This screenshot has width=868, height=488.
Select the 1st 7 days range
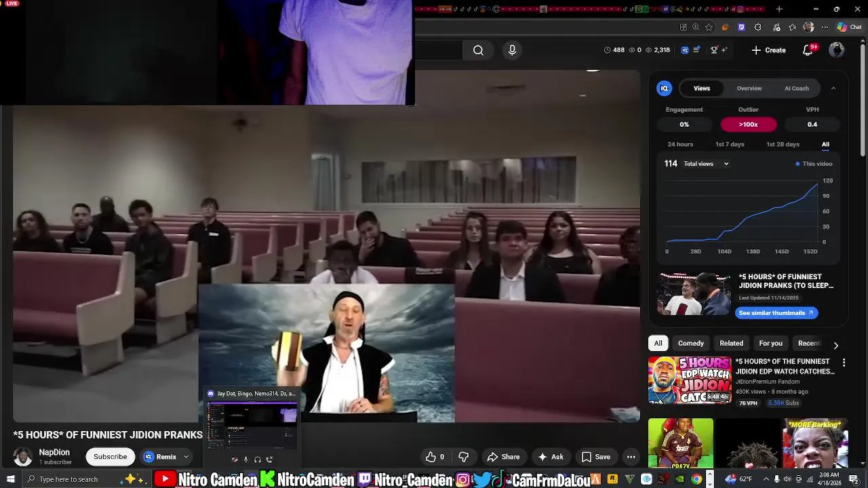(x=730, y=144)
